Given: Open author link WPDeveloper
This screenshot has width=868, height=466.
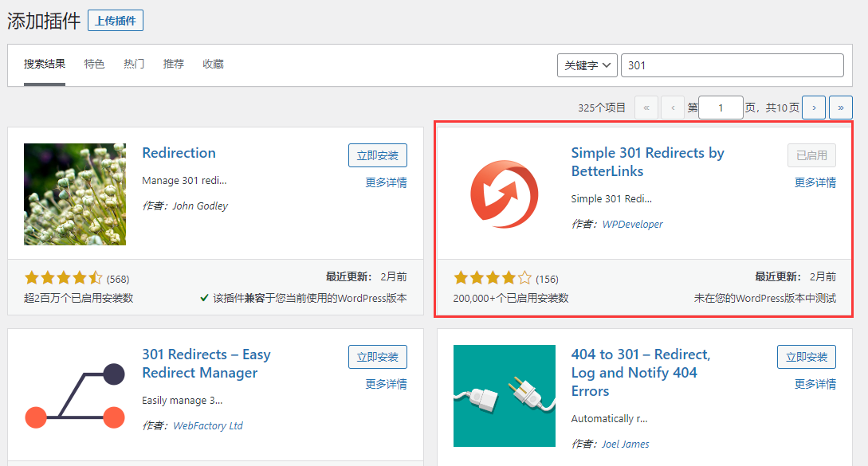Looking at the screenshot, I should point(632,224).
